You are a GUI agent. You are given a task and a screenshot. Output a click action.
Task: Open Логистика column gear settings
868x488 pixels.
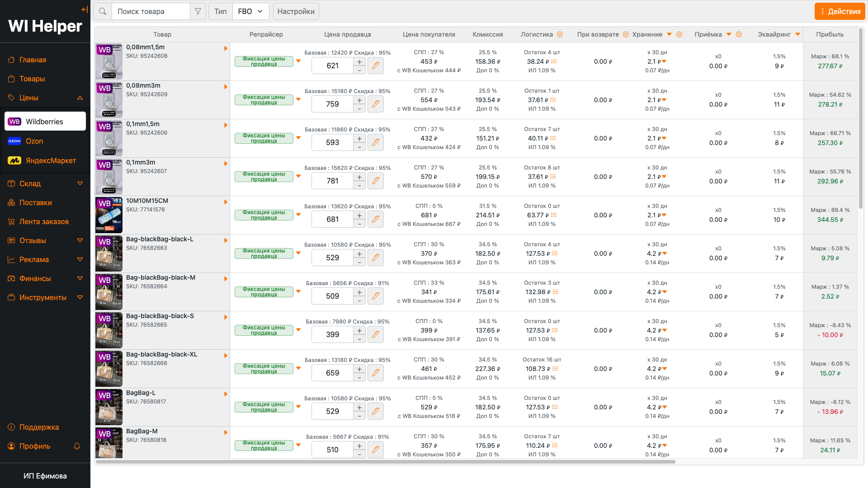tap(560, 34)
